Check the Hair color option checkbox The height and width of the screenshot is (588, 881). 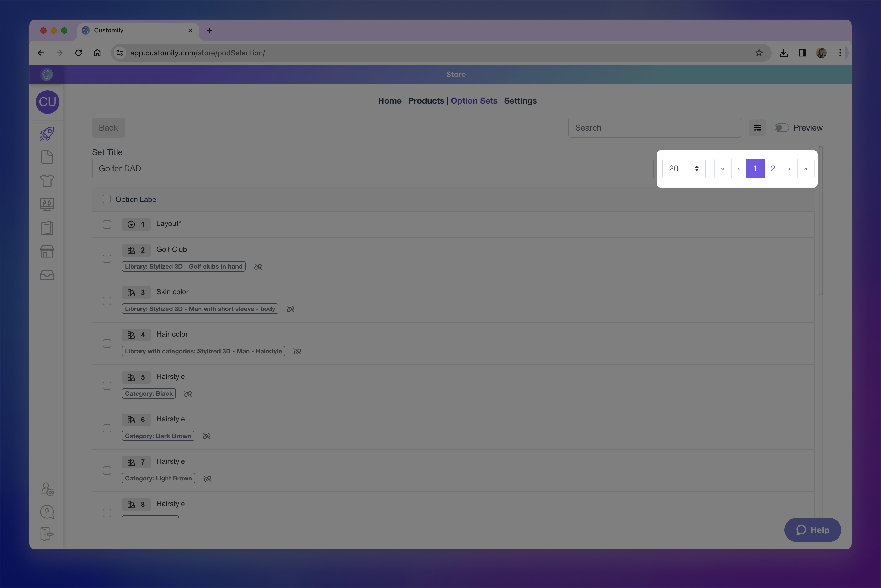(x=107, y=343)
